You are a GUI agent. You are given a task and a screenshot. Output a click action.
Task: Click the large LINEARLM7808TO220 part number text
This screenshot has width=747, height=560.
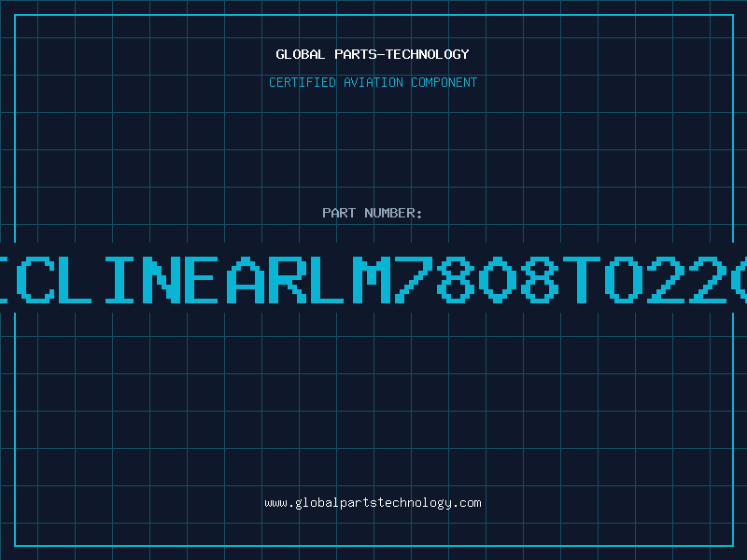tap(373, 279)
